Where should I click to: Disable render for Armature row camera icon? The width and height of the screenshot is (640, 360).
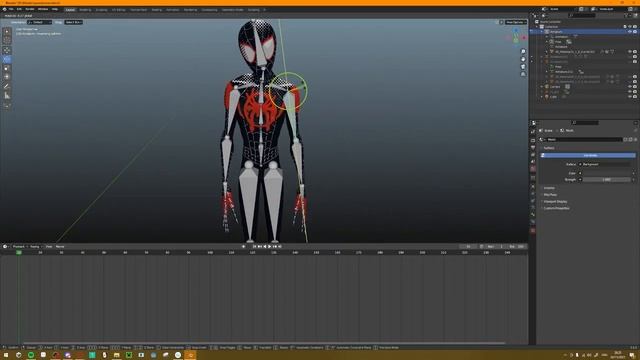click(x=635, y=31)
